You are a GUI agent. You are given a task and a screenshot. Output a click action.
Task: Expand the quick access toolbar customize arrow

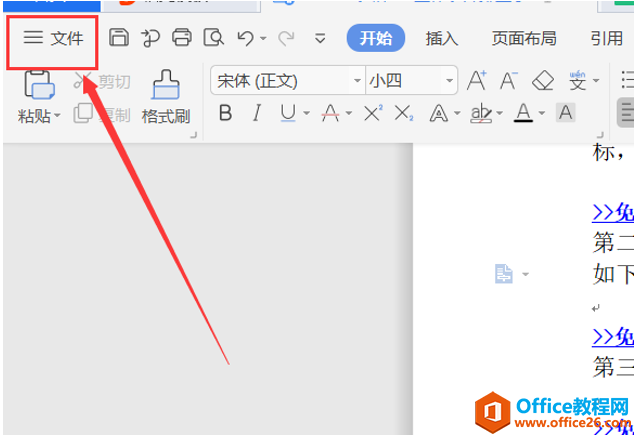coord(320,38)
